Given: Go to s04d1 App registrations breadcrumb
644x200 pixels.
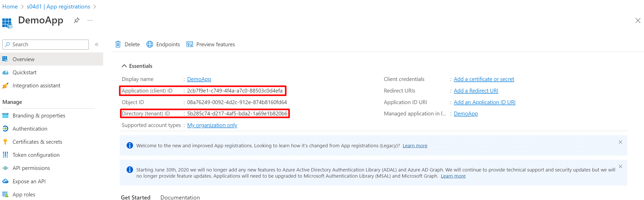Looking at the screenshot, I should point(58,7).
